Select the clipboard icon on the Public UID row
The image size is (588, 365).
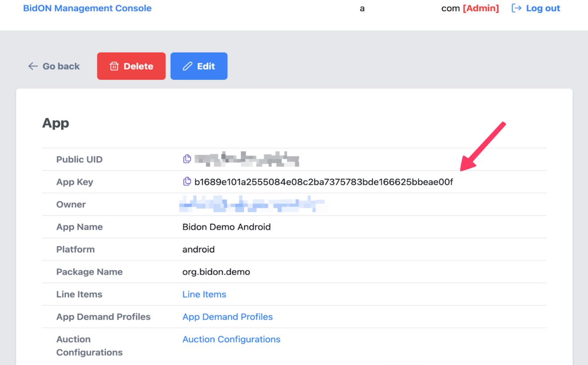187,159
